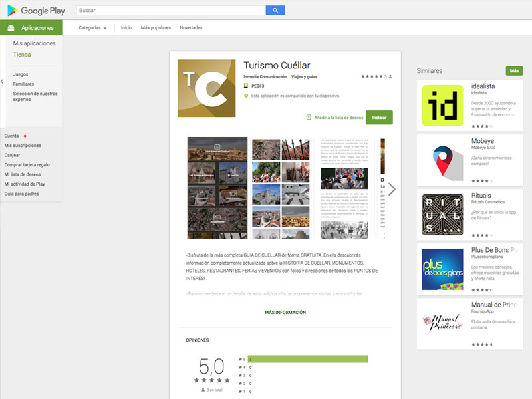Open the Cuenta link
The height and width of the screenshot is (399, 532).
coord(11,136)
